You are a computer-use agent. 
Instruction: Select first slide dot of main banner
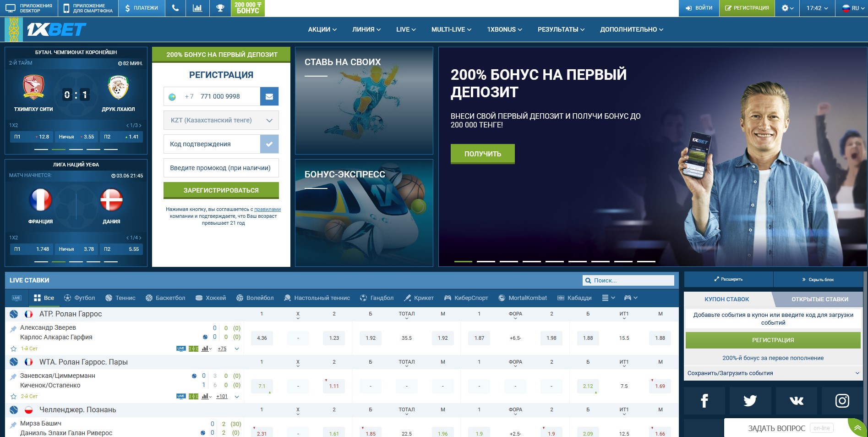(x=463, y=261)
